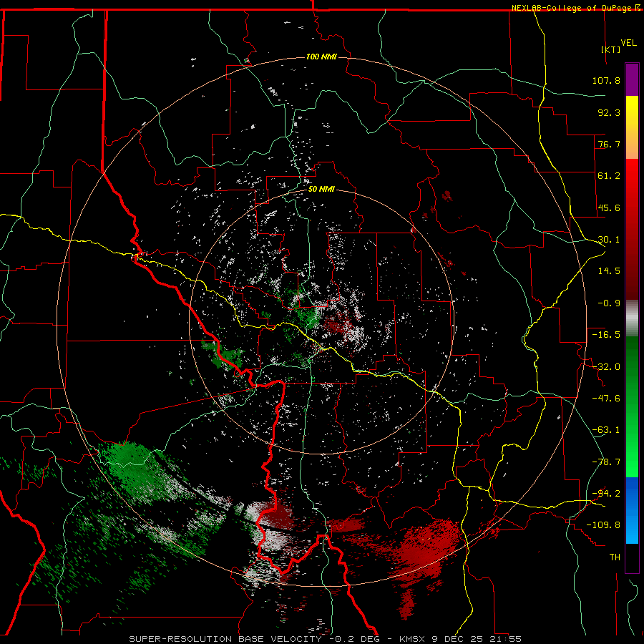Select the -16.5 velocity scale value

(606, 335)
